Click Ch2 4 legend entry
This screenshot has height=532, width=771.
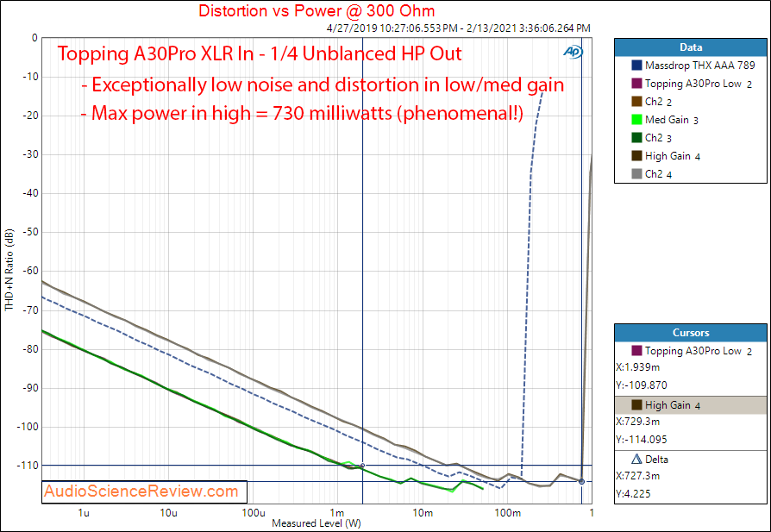[x=652, y=174]
